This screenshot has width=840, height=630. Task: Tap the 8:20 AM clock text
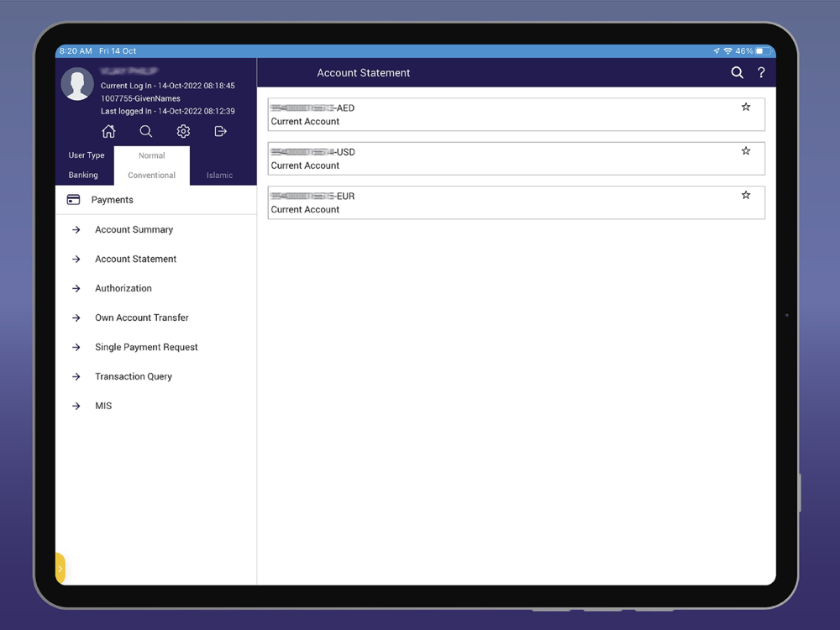76,51
